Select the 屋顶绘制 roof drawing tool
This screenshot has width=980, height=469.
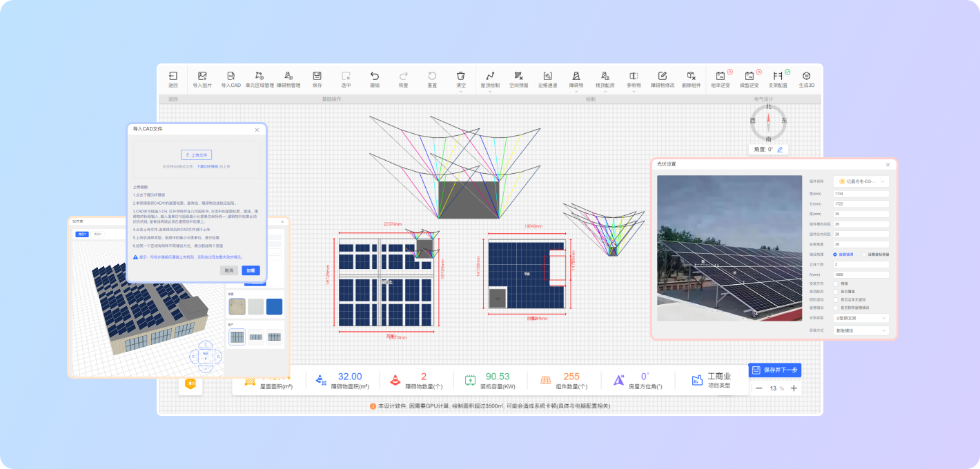490,79
